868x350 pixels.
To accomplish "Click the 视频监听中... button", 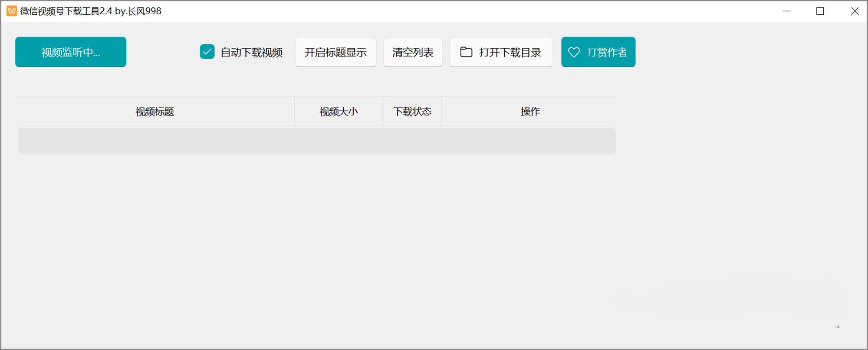I will pyautogui.click(x=71, y=52).
